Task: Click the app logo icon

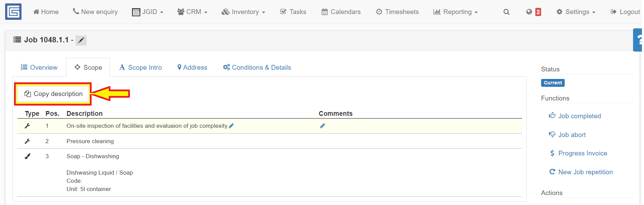Action: click(x=13, y=12)
